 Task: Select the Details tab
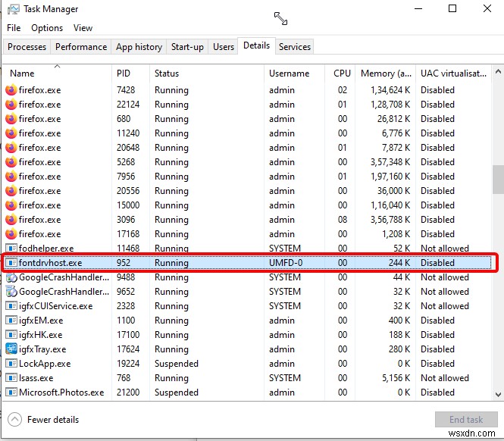click(256, 45)
